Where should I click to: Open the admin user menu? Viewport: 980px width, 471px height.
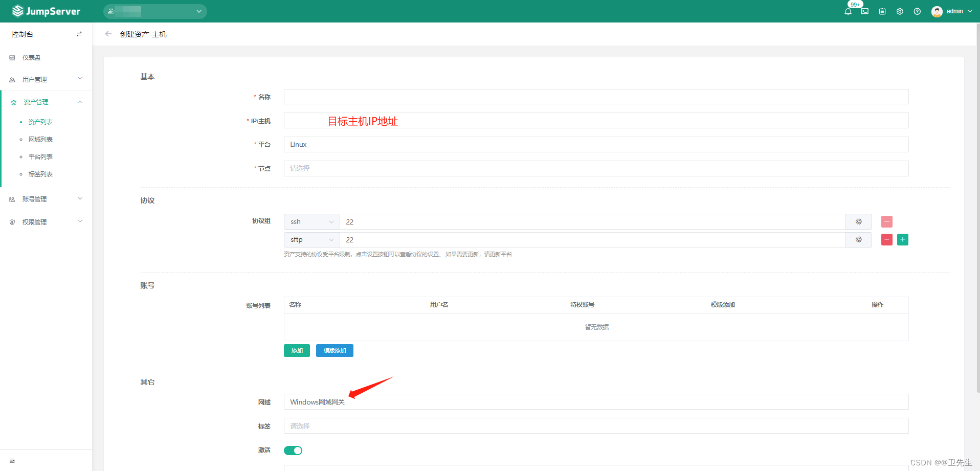pyautogui.click(x=952, y=11)
